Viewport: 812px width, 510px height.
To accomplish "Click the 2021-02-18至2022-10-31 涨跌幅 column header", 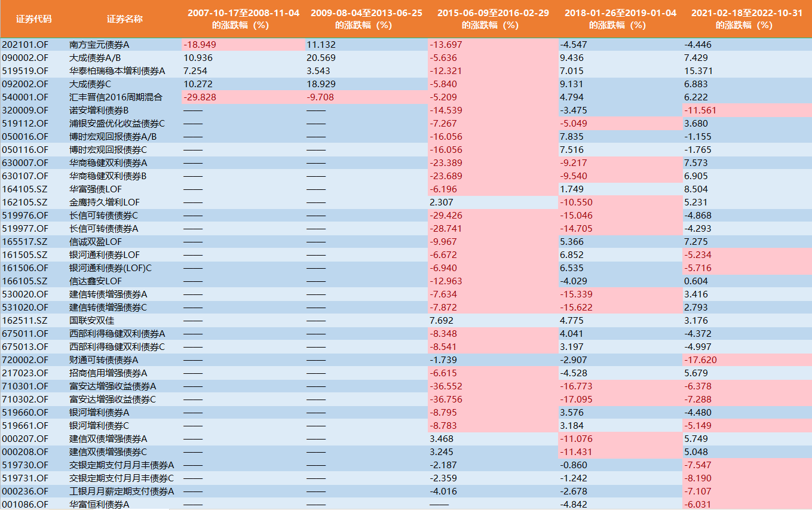I will pos(747,19).
